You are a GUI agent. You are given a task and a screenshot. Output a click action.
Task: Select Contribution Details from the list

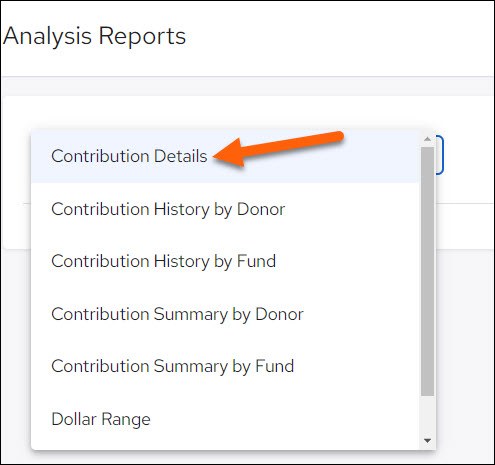(x=225, y=156)
